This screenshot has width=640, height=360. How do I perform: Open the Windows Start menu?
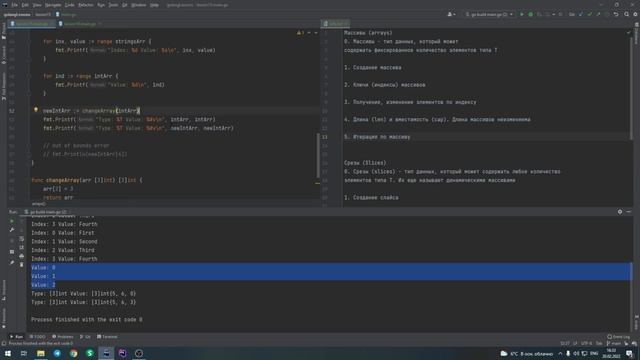(8, 353)
